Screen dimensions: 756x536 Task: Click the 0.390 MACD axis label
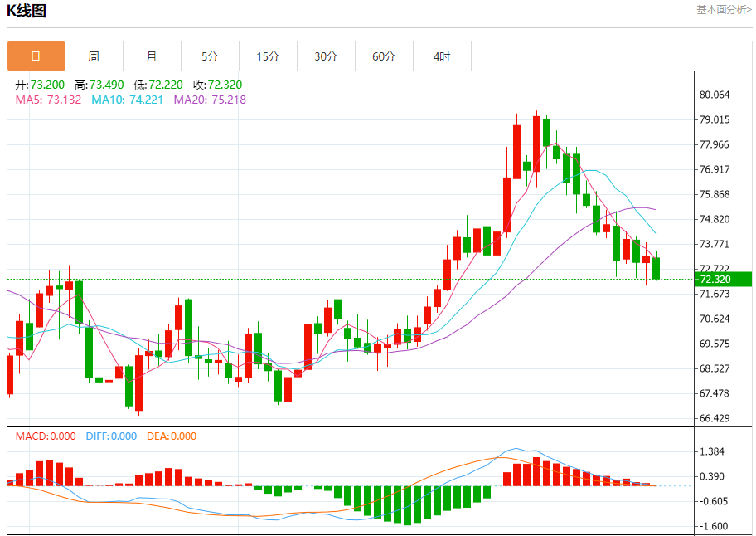click(712, 476)
